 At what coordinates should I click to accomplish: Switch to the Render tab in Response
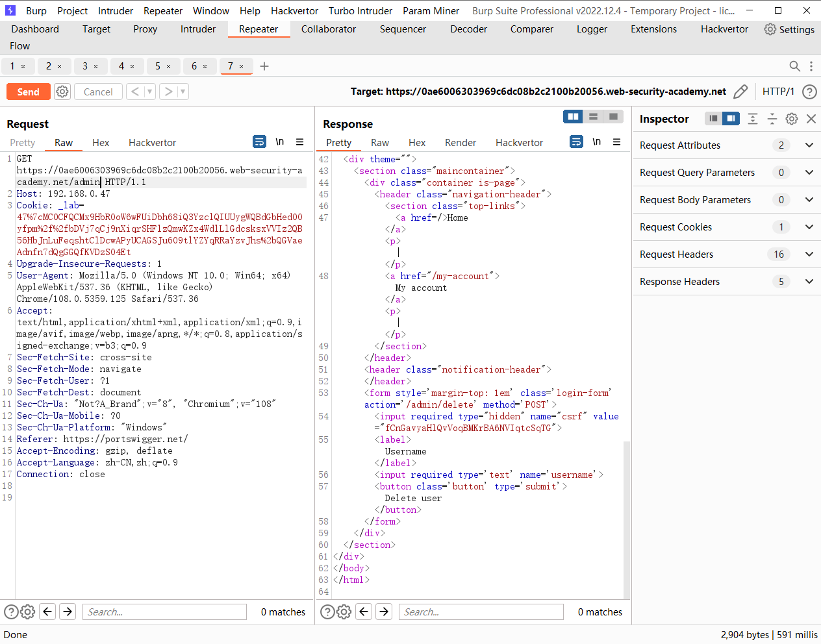[461, 142]
